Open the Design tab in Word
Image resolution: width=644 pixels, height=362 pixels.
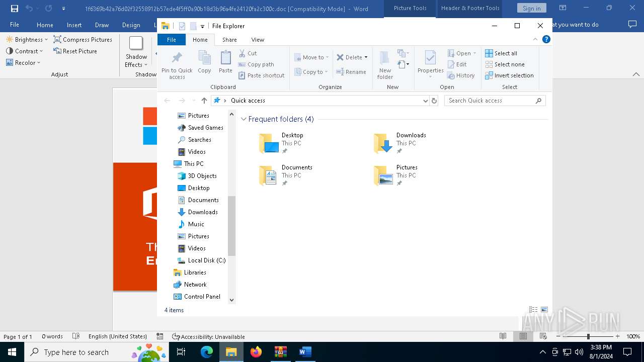(x=131, y=25)
